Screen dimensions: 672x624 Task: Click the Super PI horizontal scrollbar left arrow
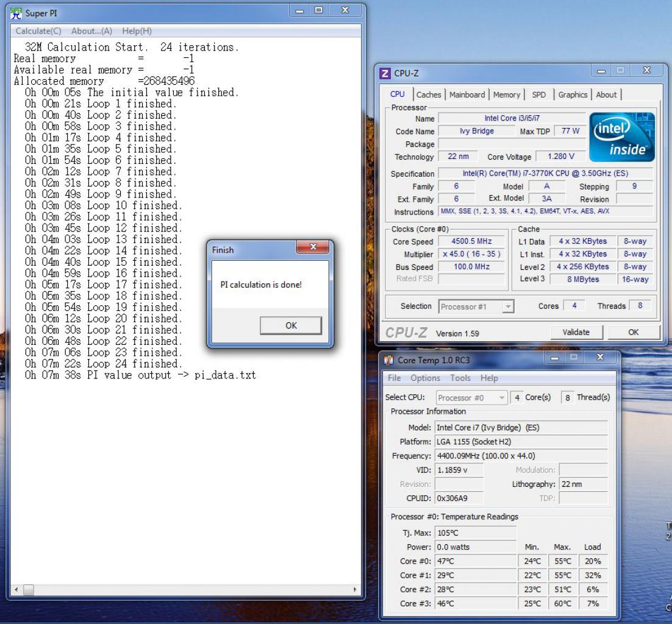[x=16, y=590]
